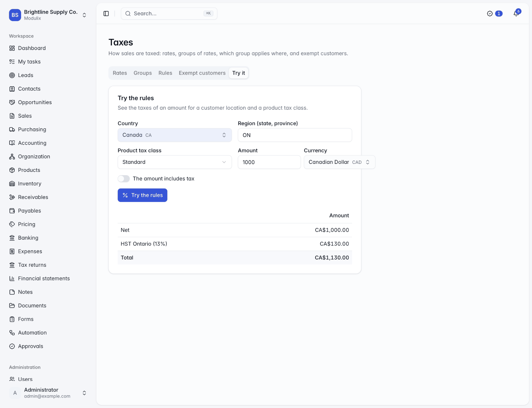Open the Country Canada selector
532x408 pixels.
tap(175, 135)
